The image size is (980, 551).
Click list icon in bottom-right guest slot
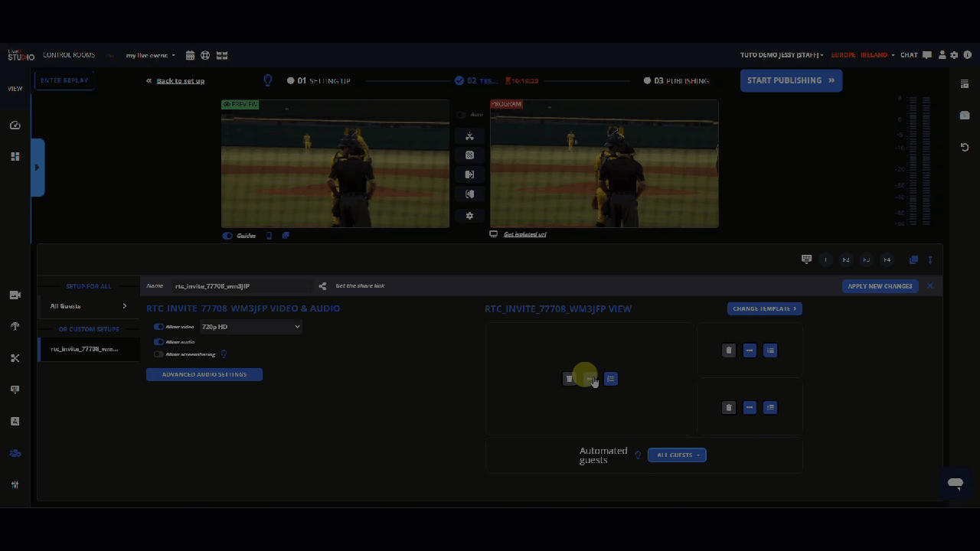770,408
